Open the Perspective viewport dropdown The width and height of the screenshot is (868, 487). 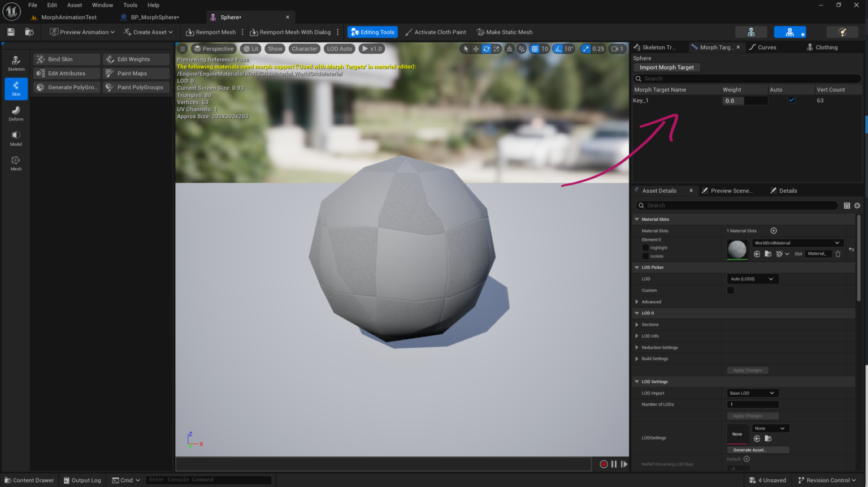pos(214,49)
